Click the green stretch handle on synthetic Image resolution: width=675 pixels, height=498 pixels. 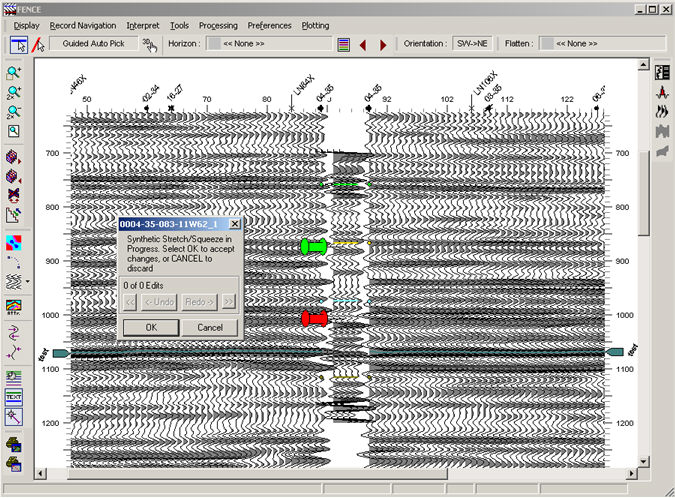point(314,247)
